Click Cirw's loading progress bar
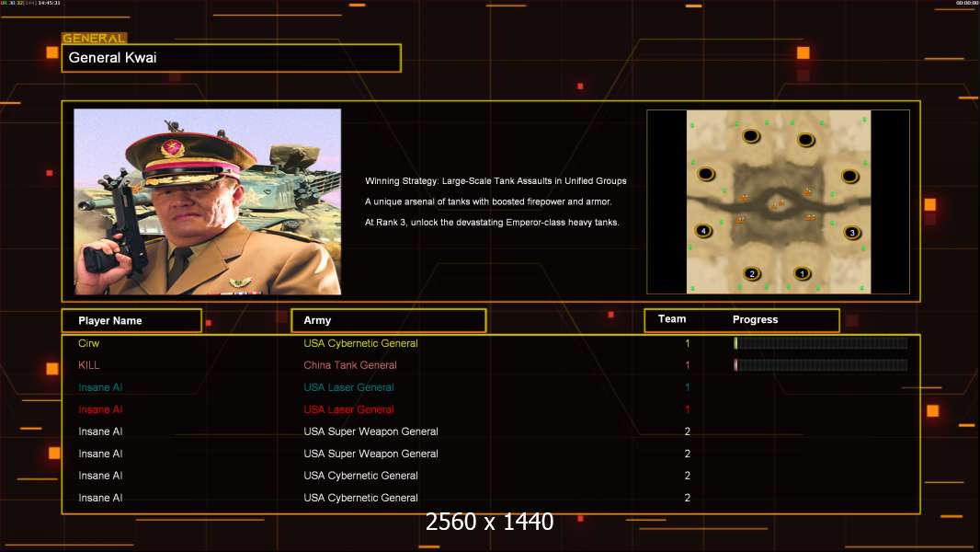980x552 pixels. pos(821,342)
